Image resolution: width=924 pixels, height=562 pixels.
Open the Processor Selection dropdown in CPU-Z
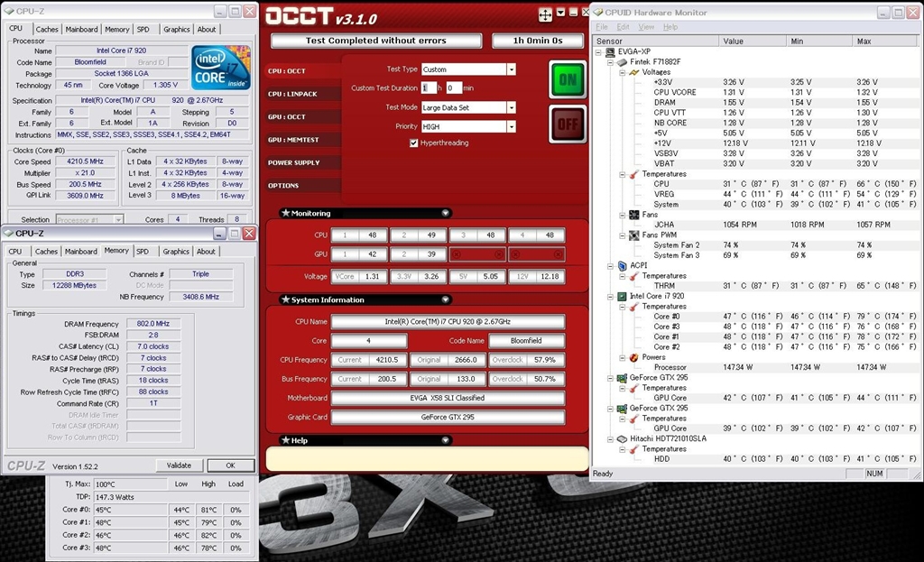(118, 220)
